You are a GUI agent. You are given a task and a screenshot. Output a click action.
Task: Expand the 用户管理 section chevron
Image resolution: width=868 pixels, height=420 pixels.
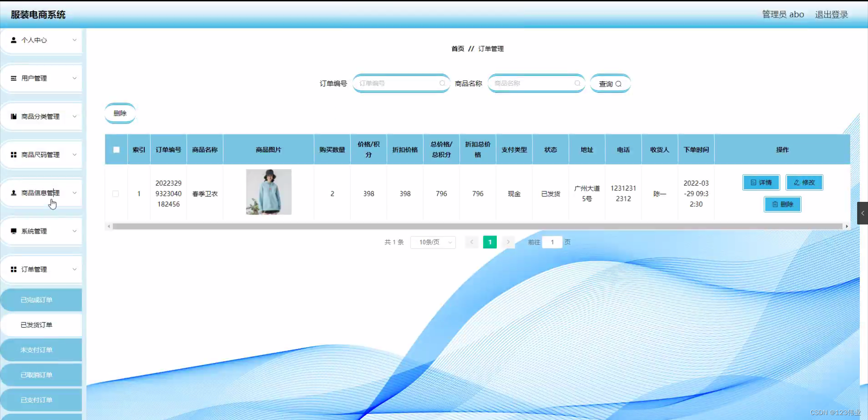tap(74, 78)
